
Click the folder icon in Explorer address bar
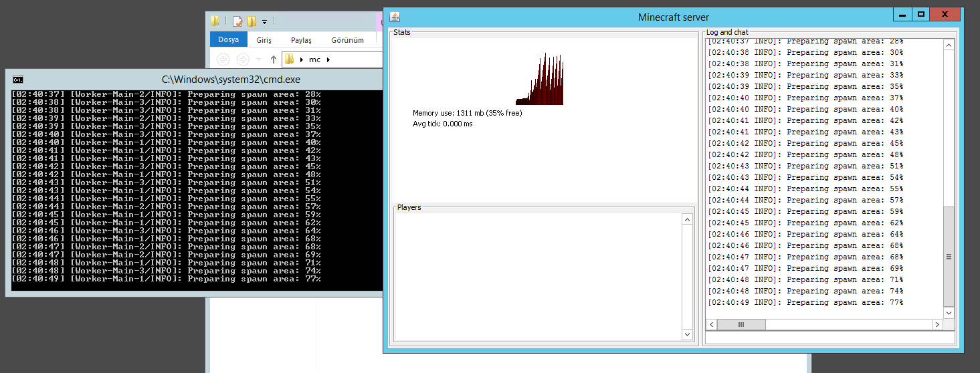click(x=290, y=59)
